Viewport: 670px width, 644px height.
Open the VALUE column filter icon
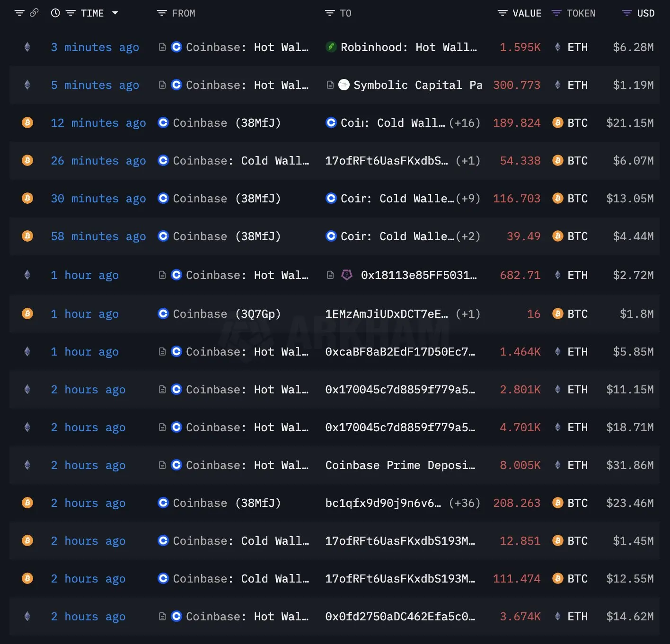click(x=502, y=13)
